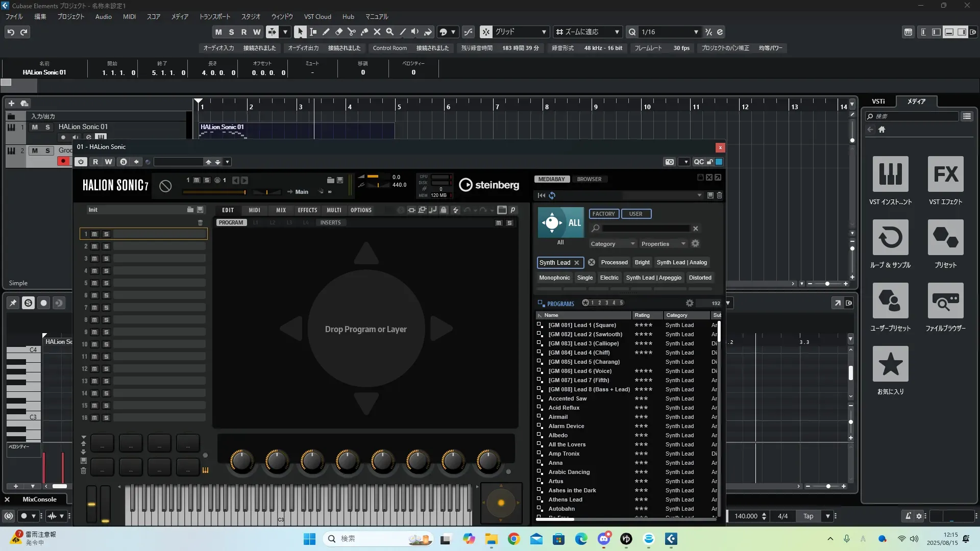Image resolution: width=980 pixels, height=551 pixels.
Task: Open the Favorites star tile
Action: pos(890,364)
